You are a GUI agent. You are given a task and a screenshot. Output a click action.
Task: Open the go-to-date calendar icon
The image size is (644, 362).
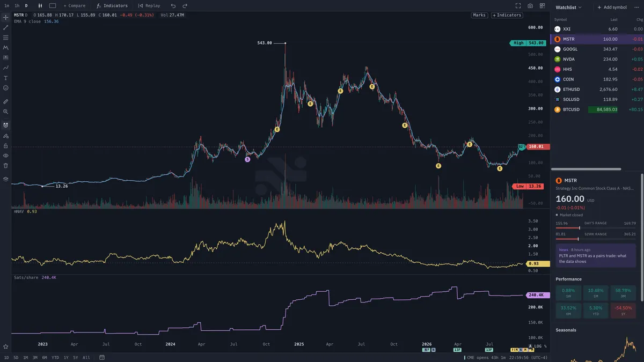click(x=102, y=357)
